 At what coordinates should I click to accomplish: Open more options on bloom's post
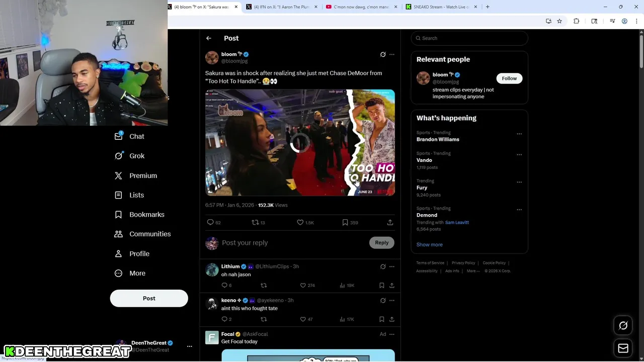pos(392,54)
